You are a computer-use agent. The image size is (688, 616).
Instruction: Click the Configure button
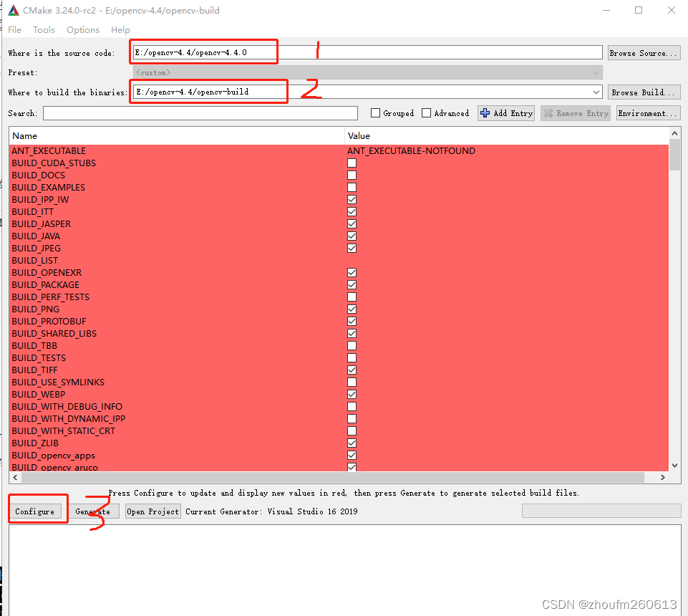click(34, 511)
